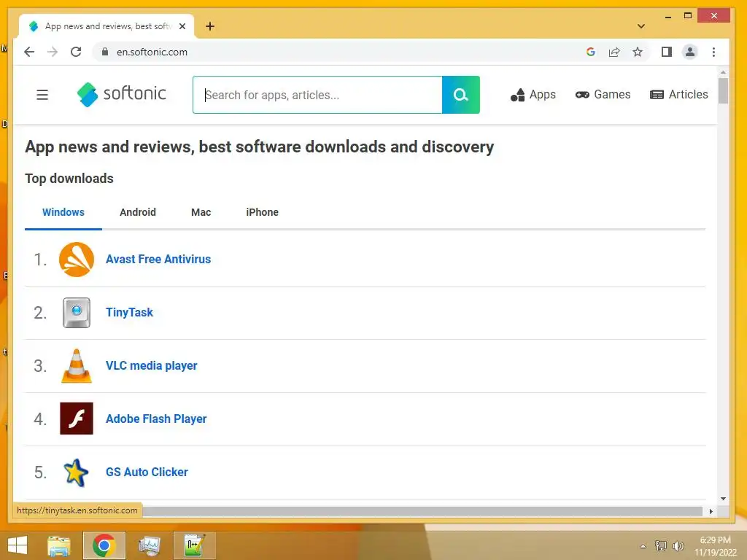Select the Windows downloads tab

click(63, 212)
